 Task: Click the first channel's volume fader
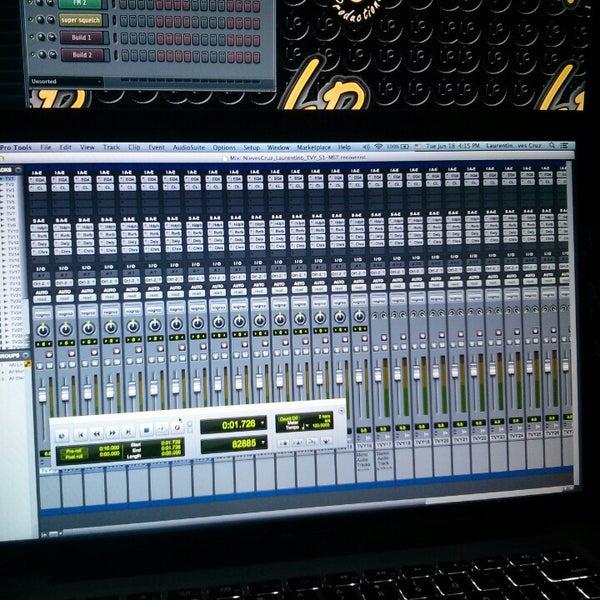click(42, 391)
